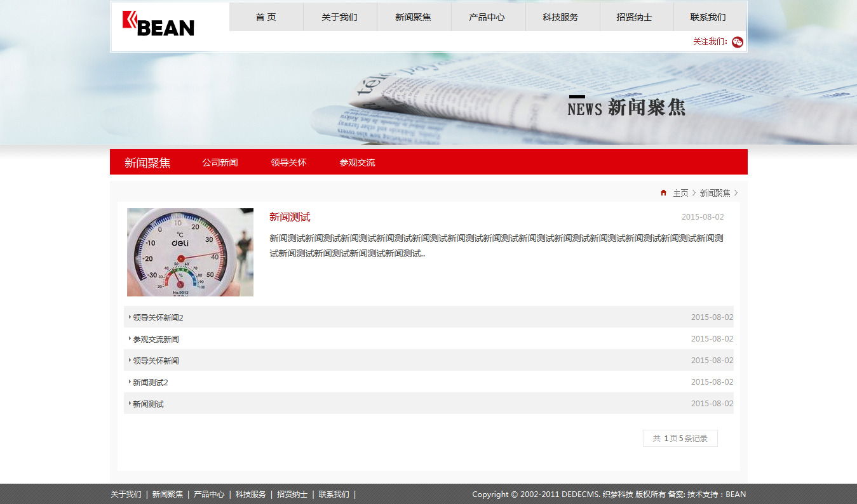The width and height of the screenshot is (857, 504).
Task: Switch to the 领导关怀 category tab
Action: [288, 162]
